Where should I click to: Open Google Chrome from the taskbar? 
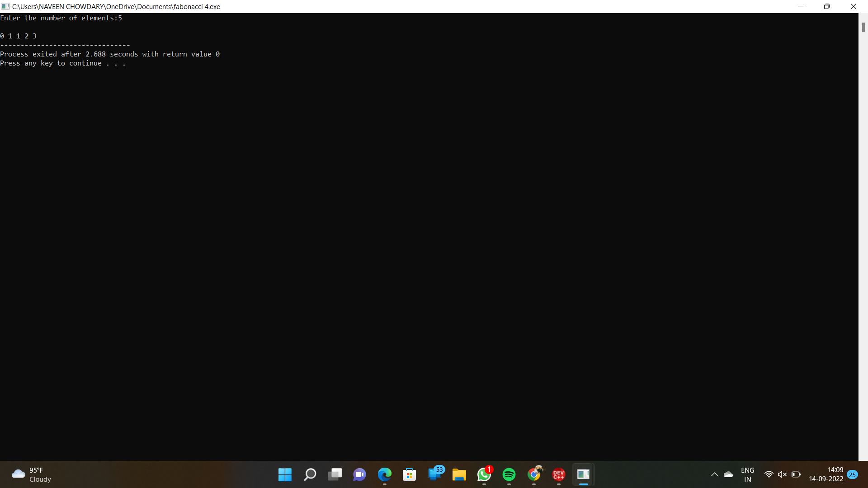click(x=534, y=474)
